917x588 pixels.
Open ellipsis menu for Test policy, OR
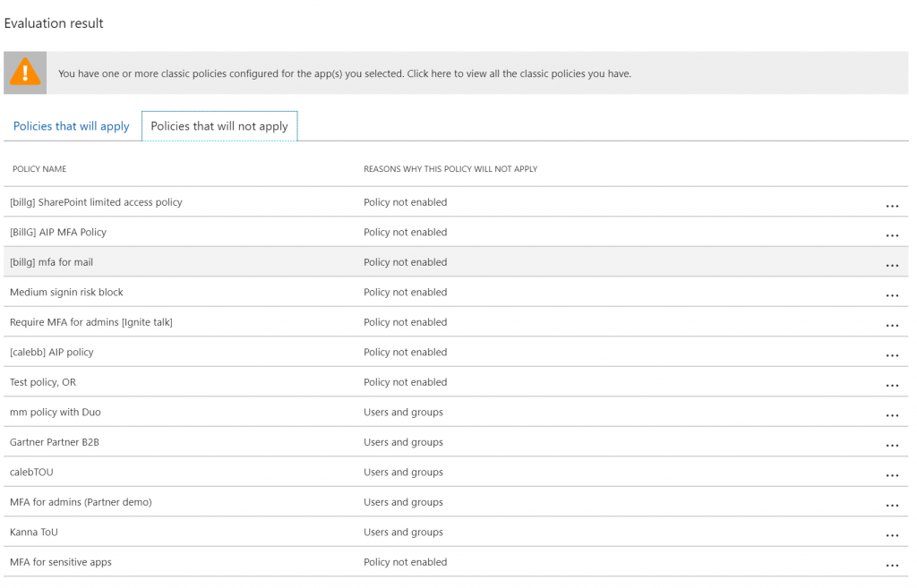point(891,386)
